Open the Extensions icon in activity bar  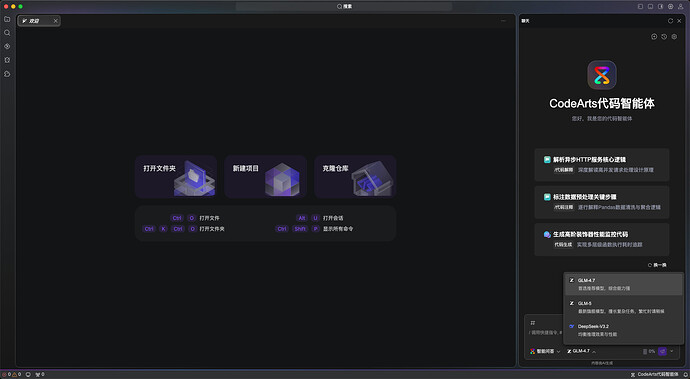click(7, 74)
